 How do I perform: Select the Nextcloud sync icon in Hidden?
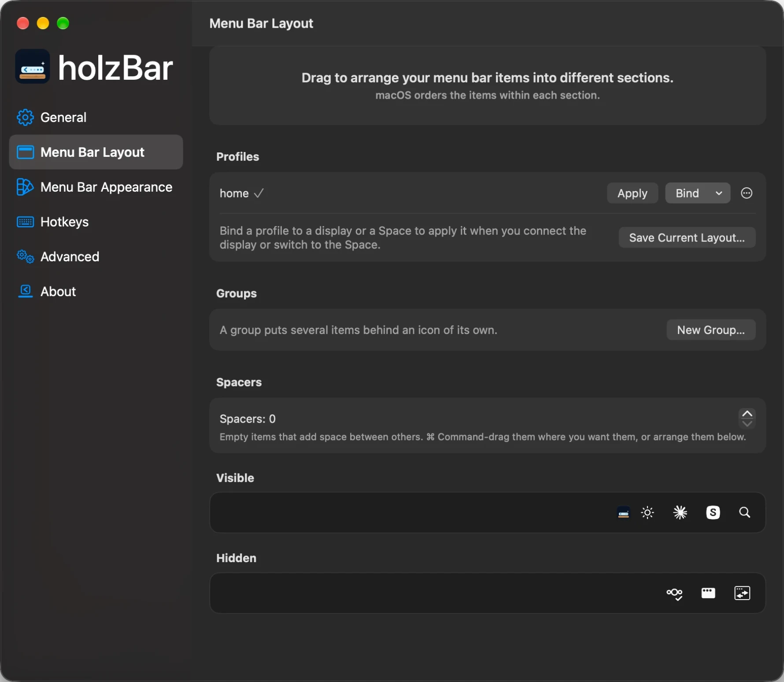(674, 593)
